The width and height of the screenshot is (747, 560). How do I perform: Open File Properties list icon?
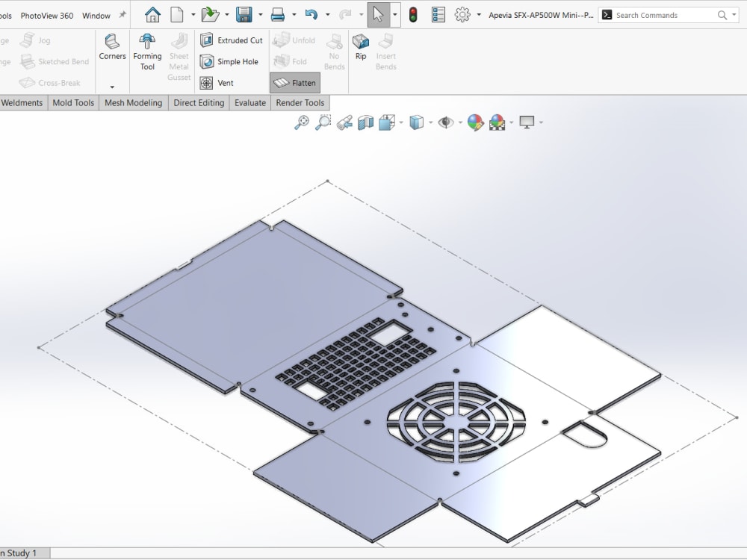click(x=438, y=15)
